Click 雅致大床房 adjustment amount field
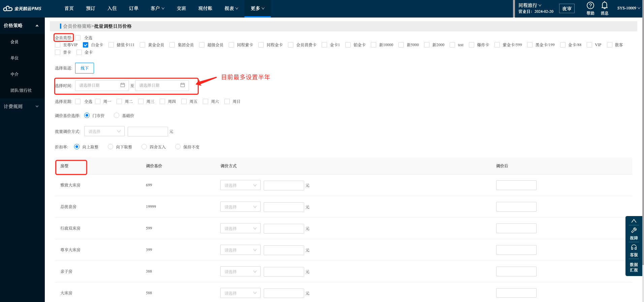644x302 pixels. (284, 185)
